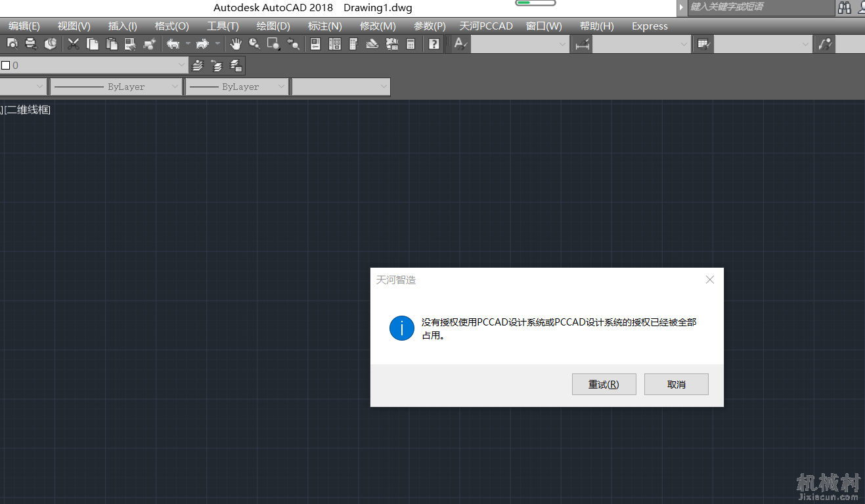Select the hand pan tool
Image resolution: width=865 pixels, height=504 pixels.
point(235,44)
